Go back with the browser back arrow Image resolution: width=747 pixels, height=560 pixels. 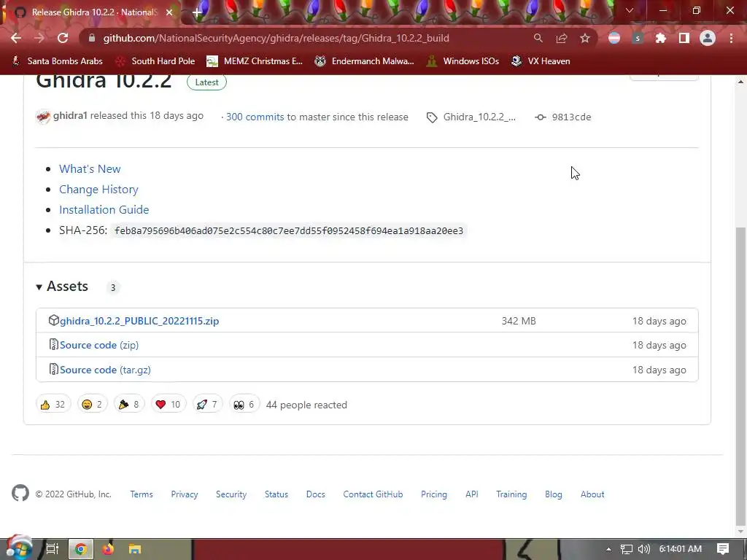click(16, 38)
